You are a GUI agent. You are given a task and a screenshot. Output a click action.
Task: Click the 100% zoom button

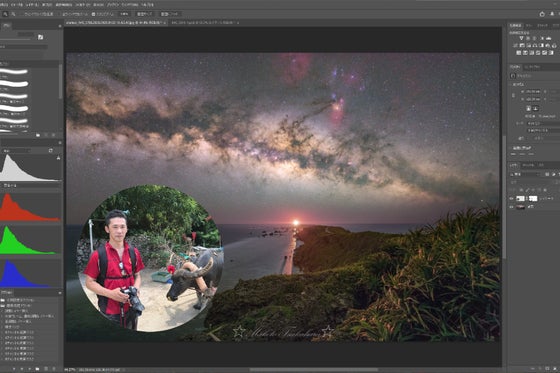[x=124, y=14]
